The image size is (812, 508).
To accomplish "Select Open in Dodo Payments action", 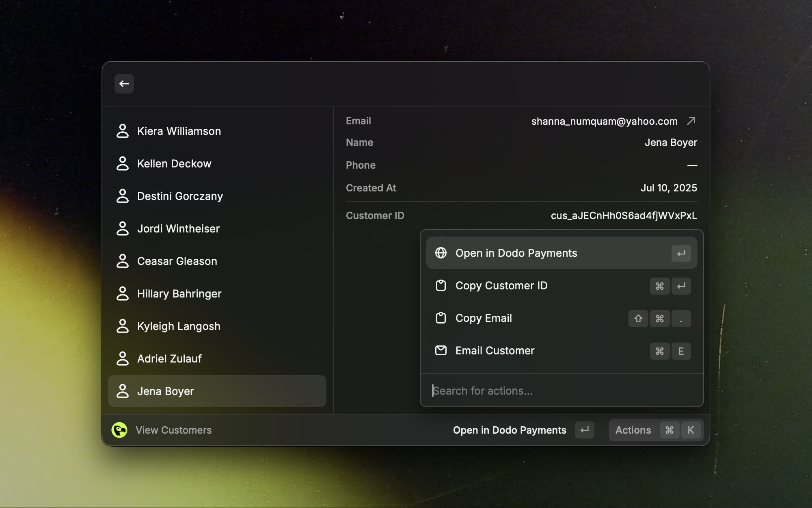I will (x=516, y=253).
